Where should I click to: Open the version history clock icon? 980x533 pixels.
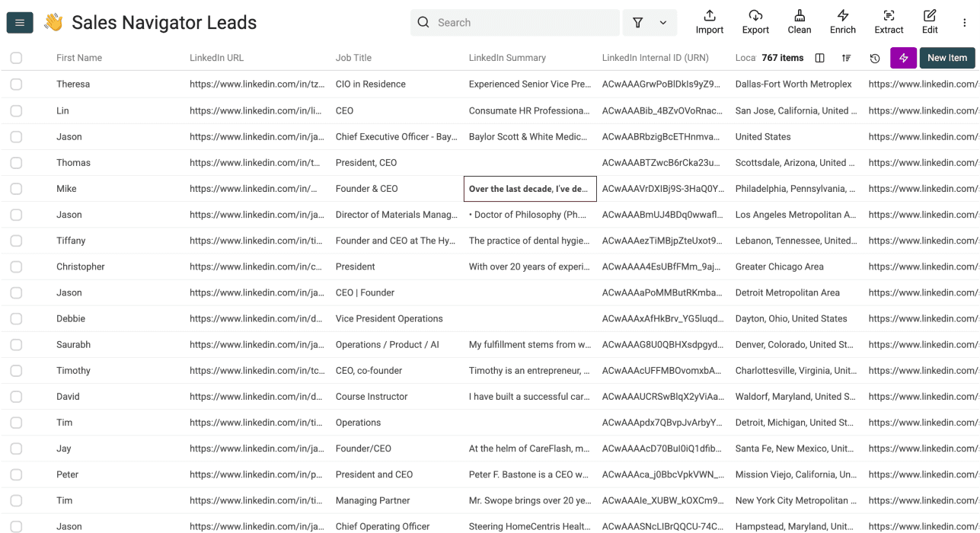[x=875, y=58]
